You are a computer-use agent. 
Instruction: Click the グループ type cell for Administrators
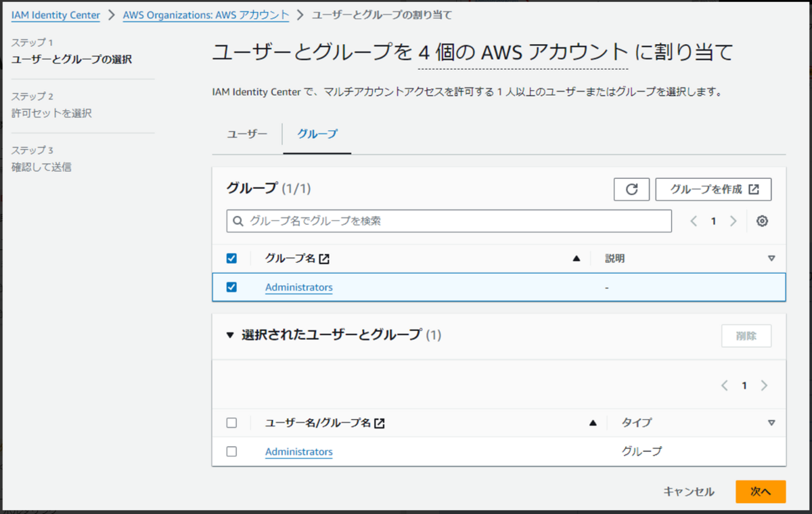642,452
